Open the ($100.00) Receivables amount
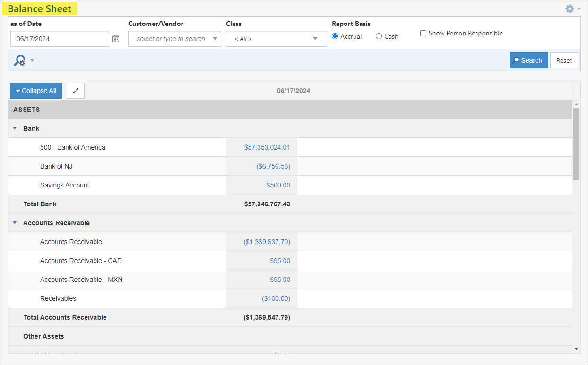The image size is (588, 365). point(276,298)
